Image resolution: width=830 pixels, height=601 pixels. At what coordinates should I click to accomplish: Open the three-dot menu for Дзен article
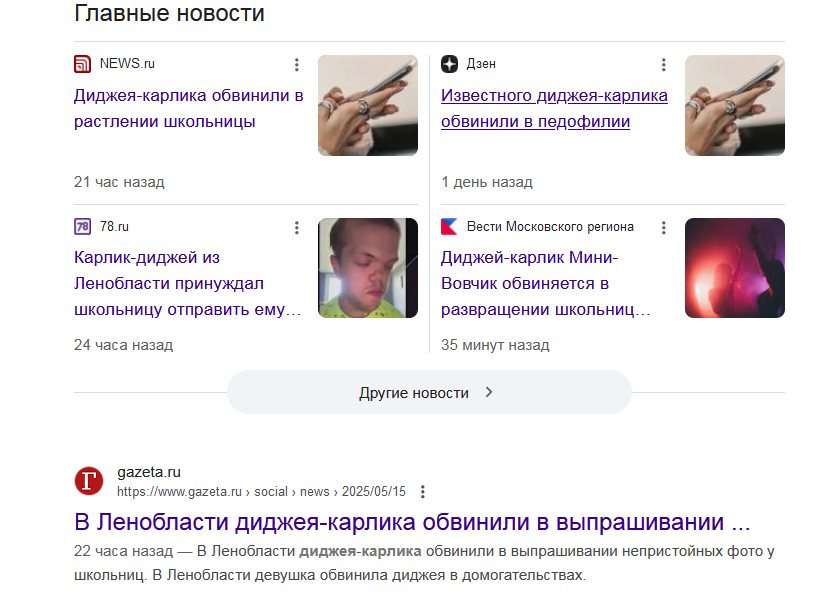(663, 65)
